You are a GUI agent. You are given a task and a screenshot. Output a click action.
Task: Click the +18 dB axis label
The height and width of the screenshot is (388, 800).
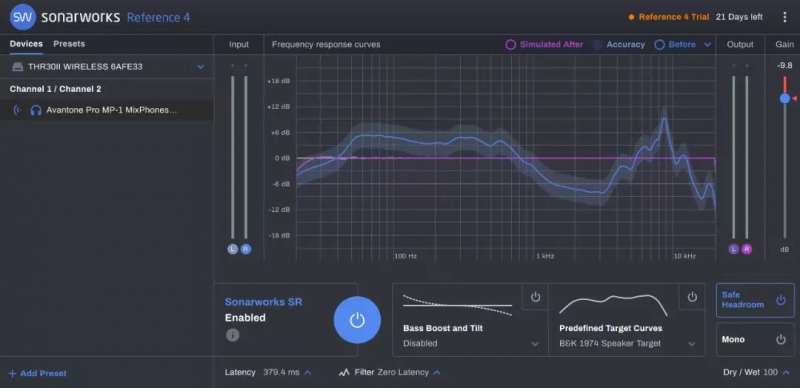coord(279,81)
